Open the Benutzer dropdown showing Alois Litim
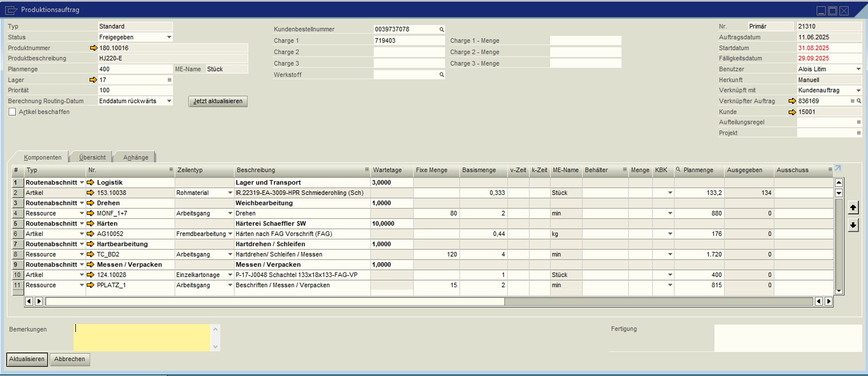 point(858,69)
